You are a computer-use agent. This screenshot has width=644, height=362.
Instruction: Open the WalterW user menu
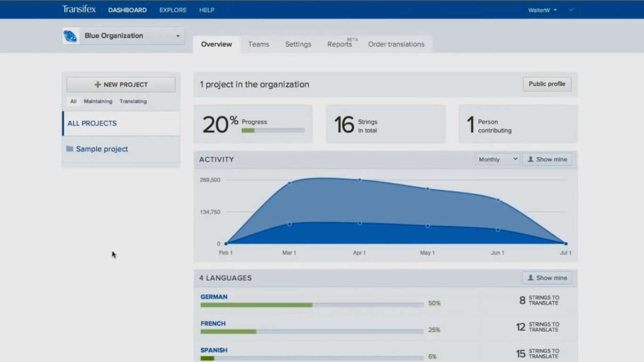coord(542,10)
